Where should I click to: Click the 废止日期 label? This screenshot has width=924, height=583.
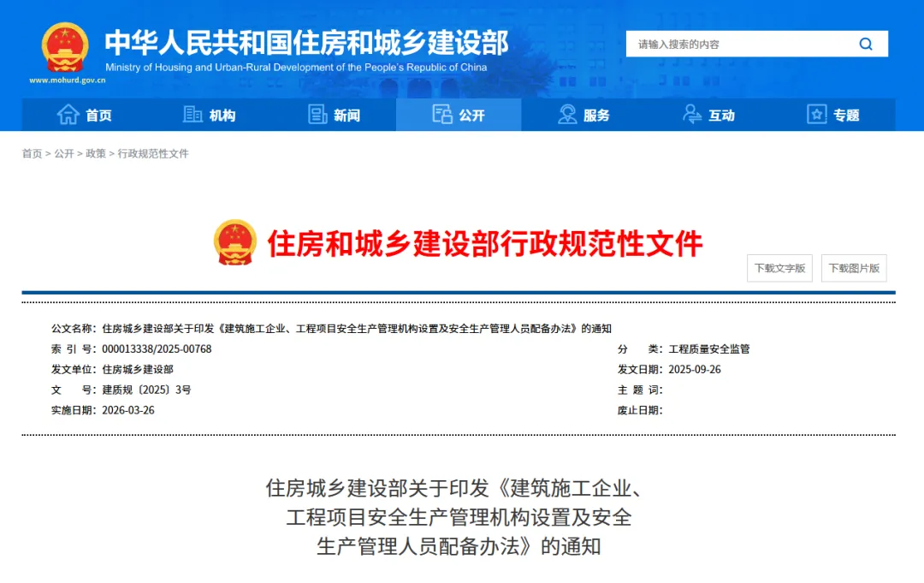(x=640, y=410)
